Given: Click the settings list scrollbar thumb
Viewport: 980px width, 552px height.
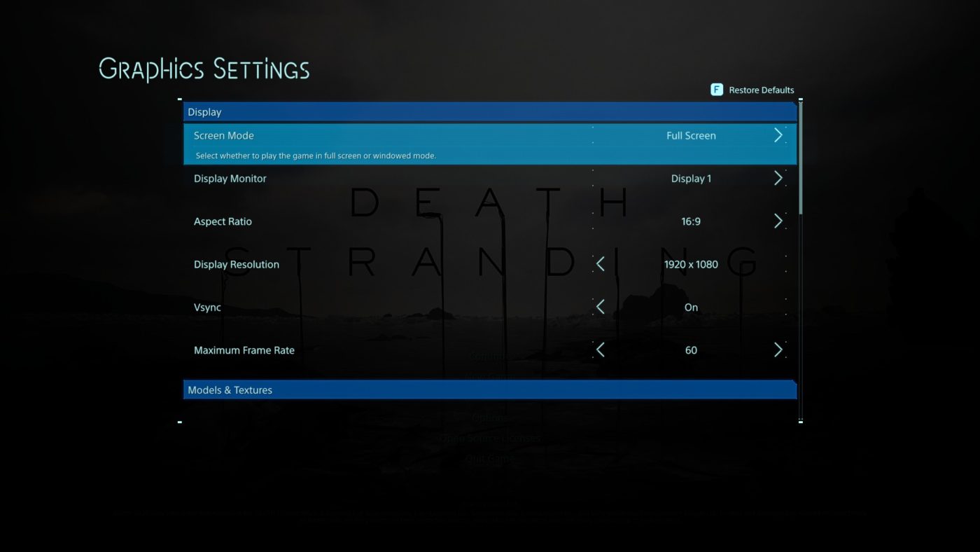Looking at the screenshot, I should [801, 158].
